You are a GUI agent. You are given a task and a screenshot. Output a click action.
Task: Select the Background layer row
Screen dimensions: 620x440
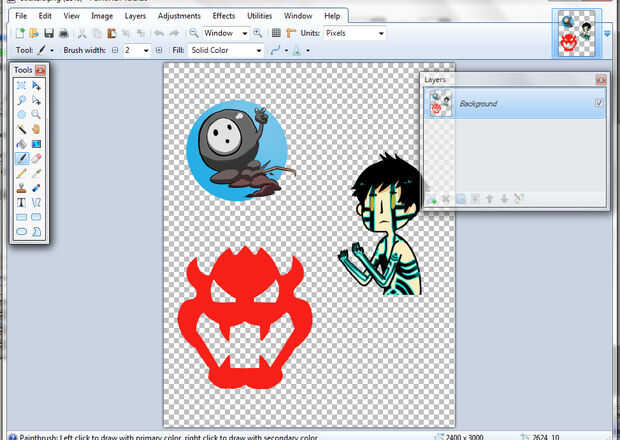click(515, 103)
